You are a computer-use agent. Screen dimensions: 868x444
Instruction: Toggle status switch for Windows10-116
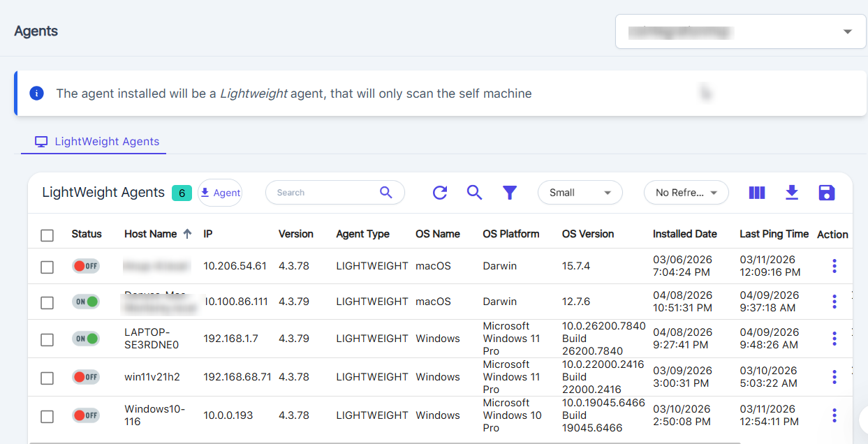click(86, 415)
